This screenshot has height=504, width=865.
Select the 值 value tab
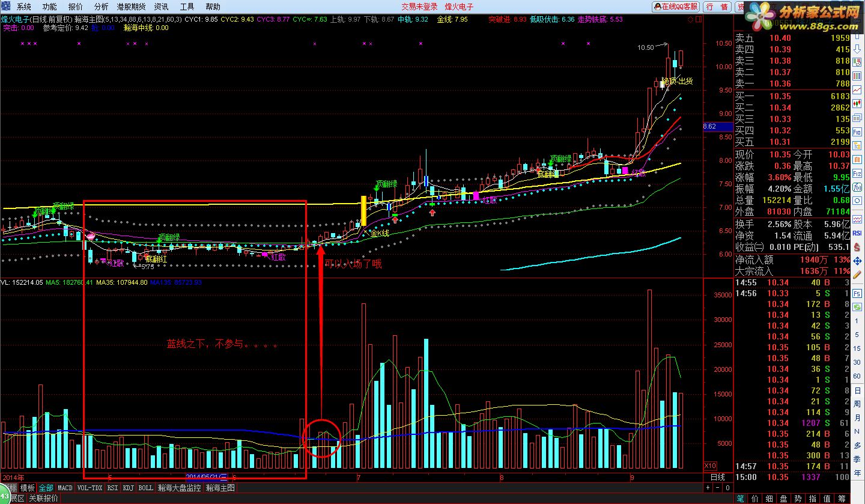827,499
